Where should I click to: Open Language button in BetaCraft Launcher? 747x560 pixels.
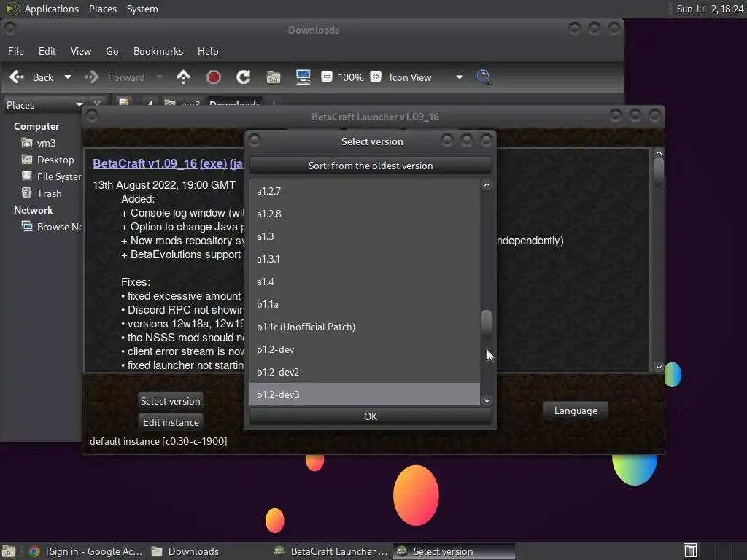tap(576, 411)
